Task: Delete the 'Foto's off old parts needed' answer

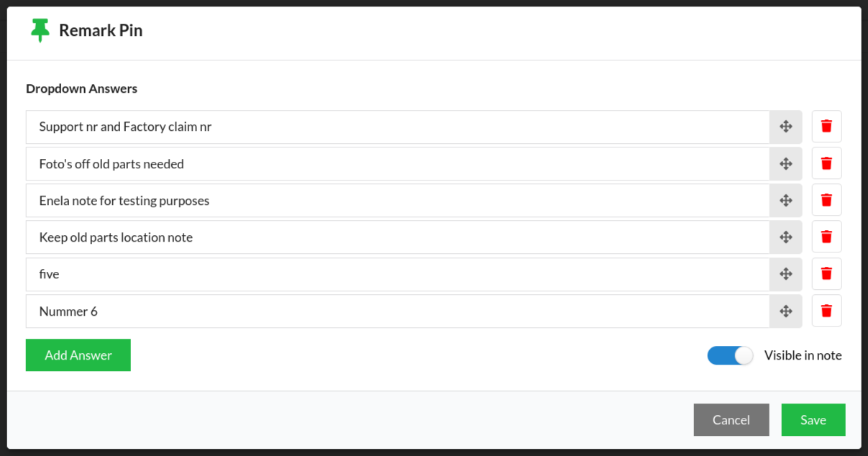Action: click(826, 163)
